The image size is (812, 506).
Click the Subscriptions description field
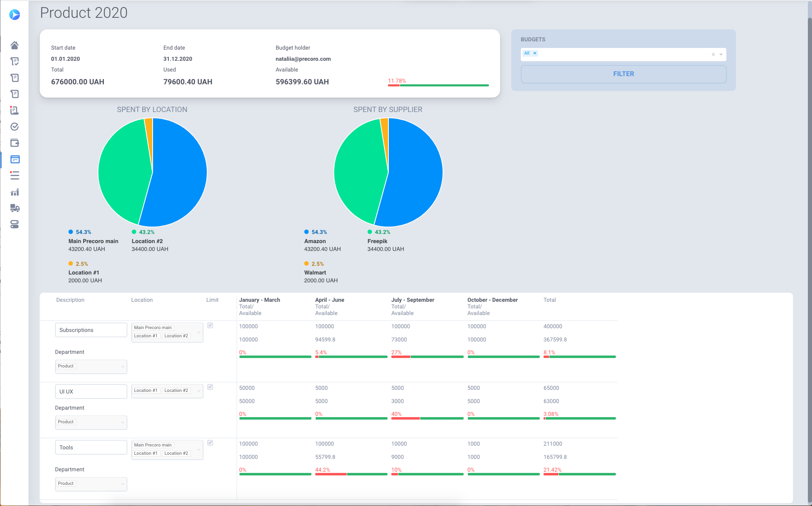(x=91, y=330)
